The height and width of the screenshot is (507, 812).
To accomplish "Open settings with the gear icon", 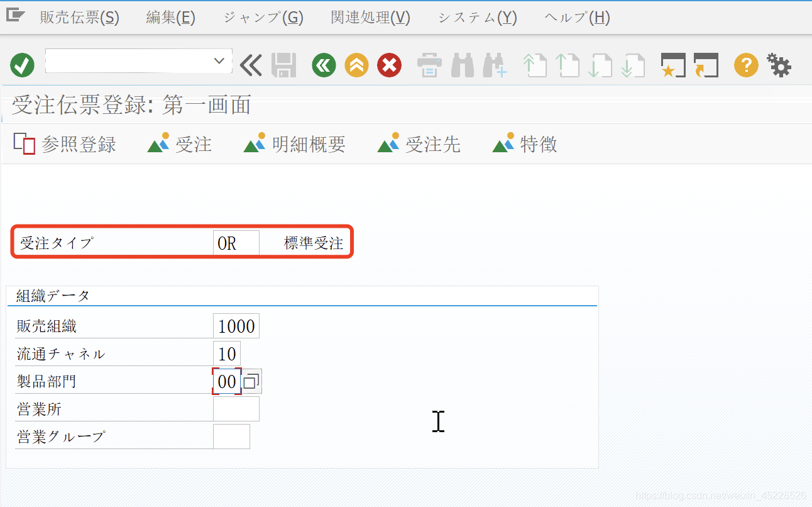I will point(779,65).
